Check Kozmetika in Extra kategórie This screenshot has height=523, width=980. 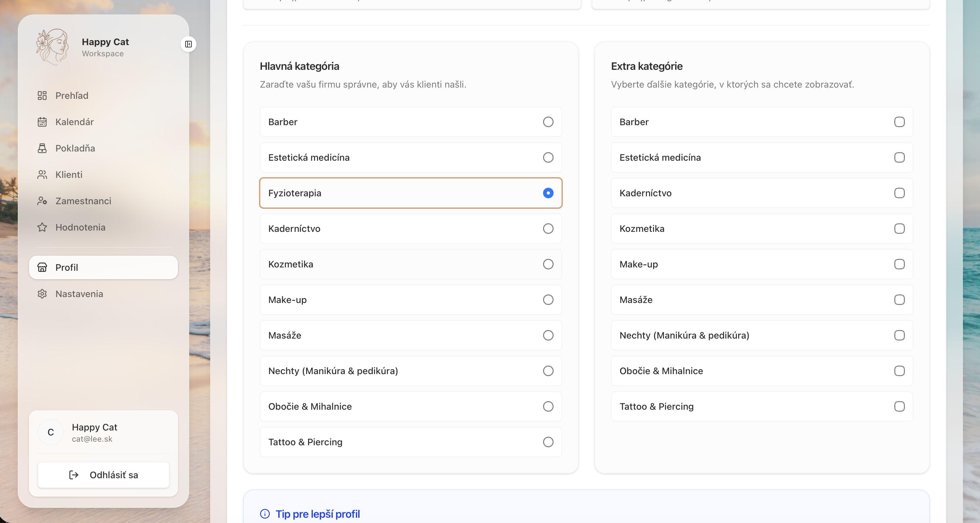[899, 229]
